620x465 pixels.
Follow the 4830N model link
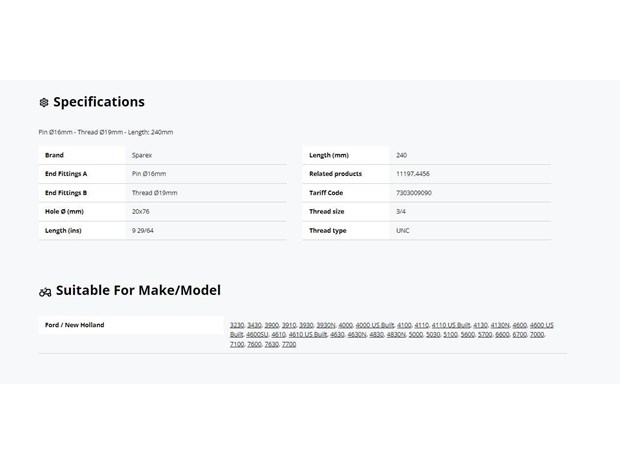pyautogui.click(x=396, y=335)
